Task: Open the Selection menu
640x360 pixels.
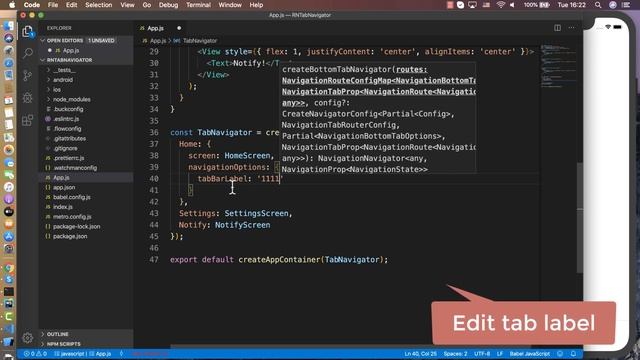Action: tap(98, 5)
